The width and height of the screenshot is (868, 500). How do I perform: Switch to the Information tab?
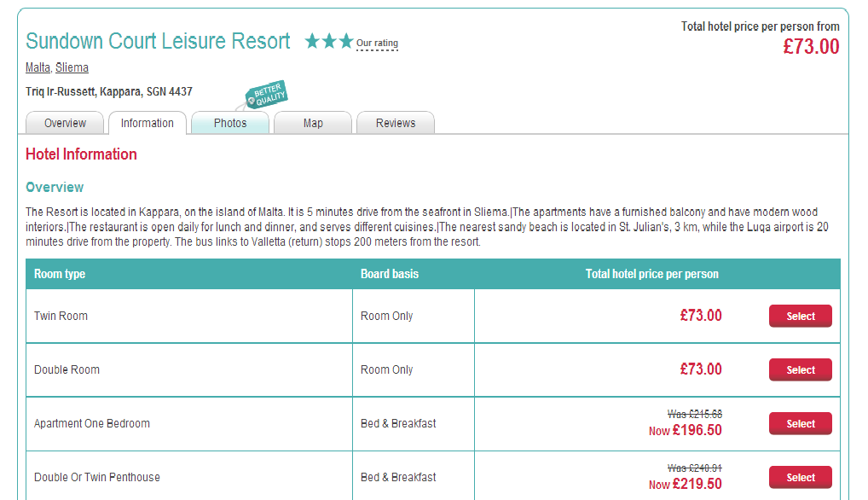[x=148, y=123]
